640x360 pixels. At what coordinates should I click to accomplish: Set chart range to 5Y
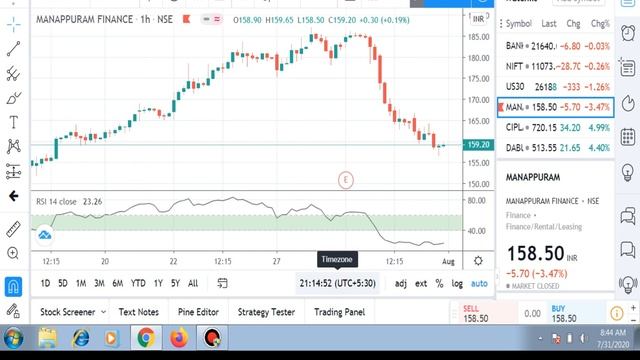(176, 283)
